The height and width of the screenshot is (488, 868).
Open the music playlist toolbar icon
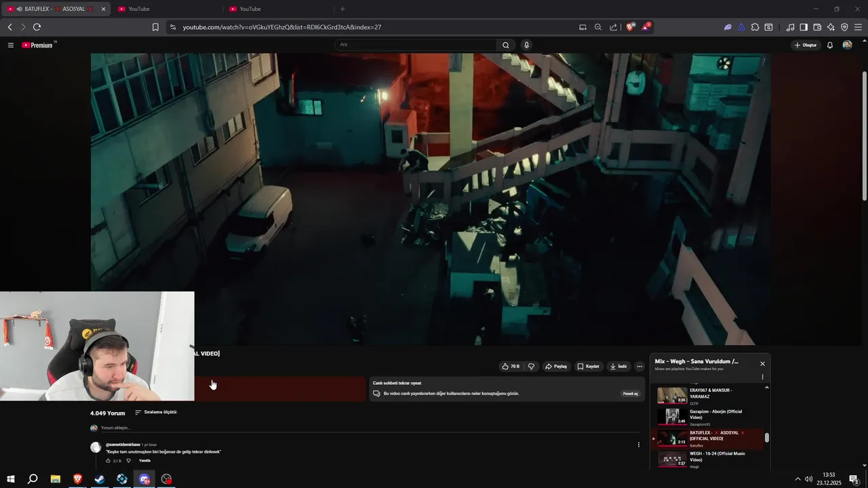(790, 27)
